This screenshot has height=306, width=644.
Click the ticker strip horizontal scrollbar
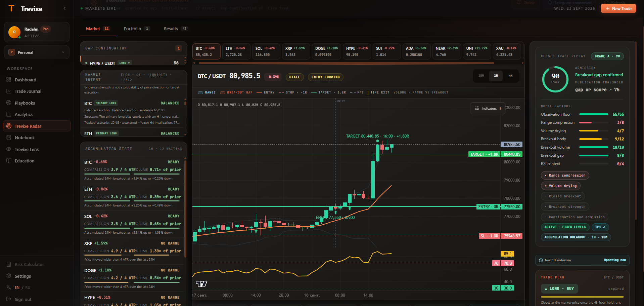pyautogui.click(x=346, y=63)
